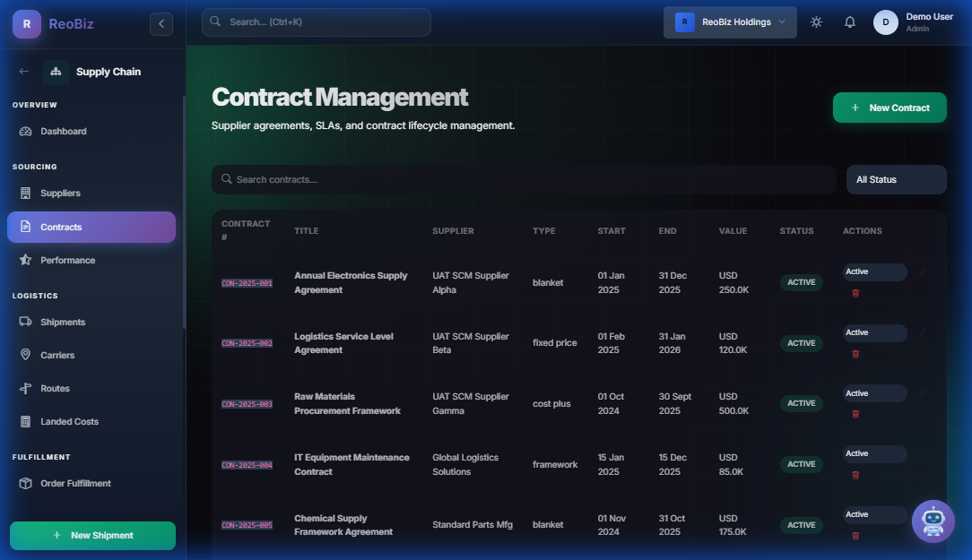Viewport: 972px width, 560px height.
Task: Go back using the sidebar arrow icon
Action: (22, 72)
